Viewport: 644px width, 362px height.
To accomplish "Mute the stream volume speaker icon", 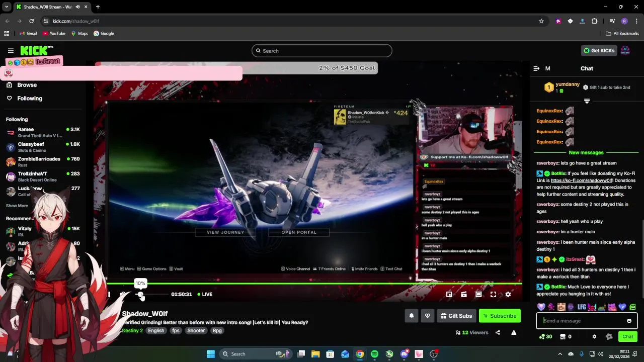I will tap(123, 295).
